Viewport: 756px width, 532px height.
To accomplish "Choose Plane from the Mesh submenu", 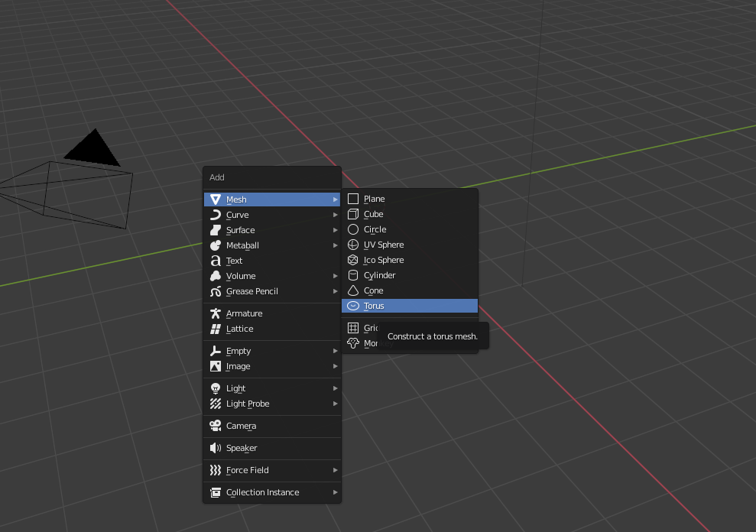I will click(x=409, y=199).
